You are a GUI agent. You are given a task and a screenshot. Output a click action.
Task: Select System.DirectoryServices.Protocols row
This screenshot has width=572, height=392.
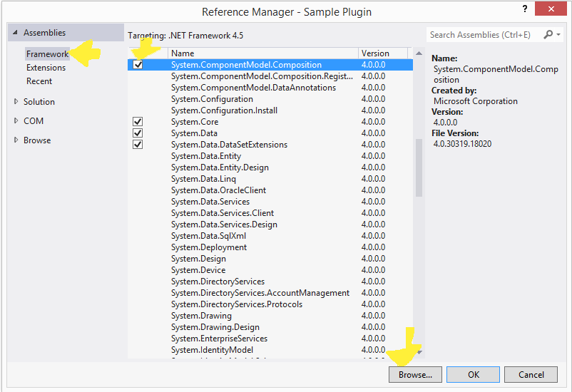click(x=270, y=304)
